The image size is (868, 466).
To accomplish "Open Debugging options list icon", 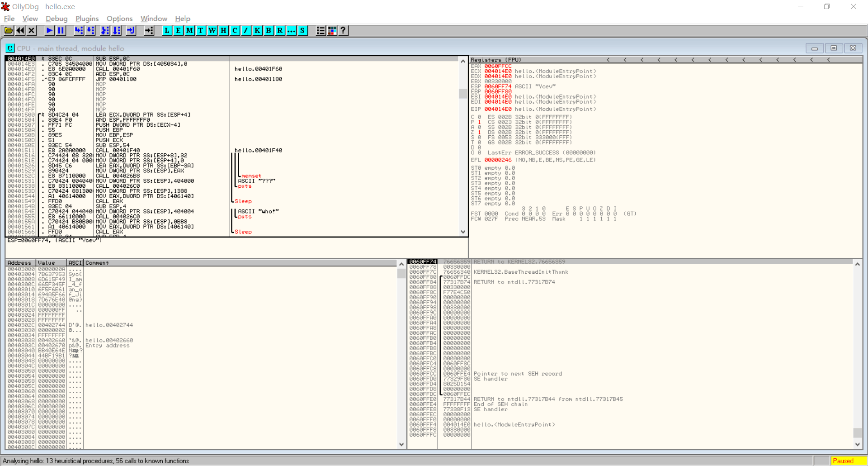I will tap(321, 30).
